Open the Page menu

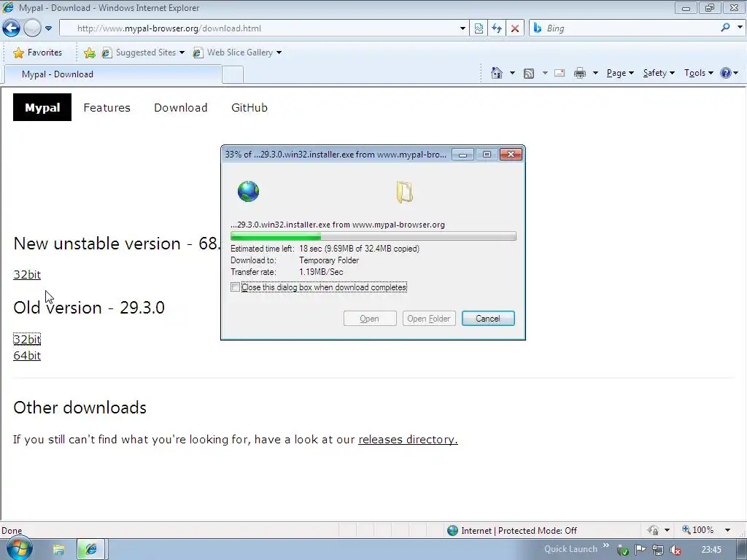coord(620,73)
